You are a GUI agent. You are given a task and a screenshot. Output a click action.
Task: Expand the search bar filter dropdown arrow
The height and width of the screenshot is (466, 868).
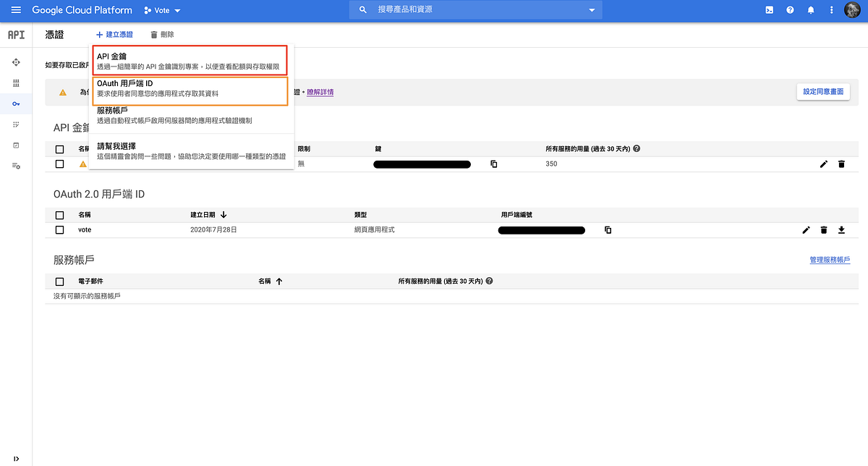click(x=592, y=9)
